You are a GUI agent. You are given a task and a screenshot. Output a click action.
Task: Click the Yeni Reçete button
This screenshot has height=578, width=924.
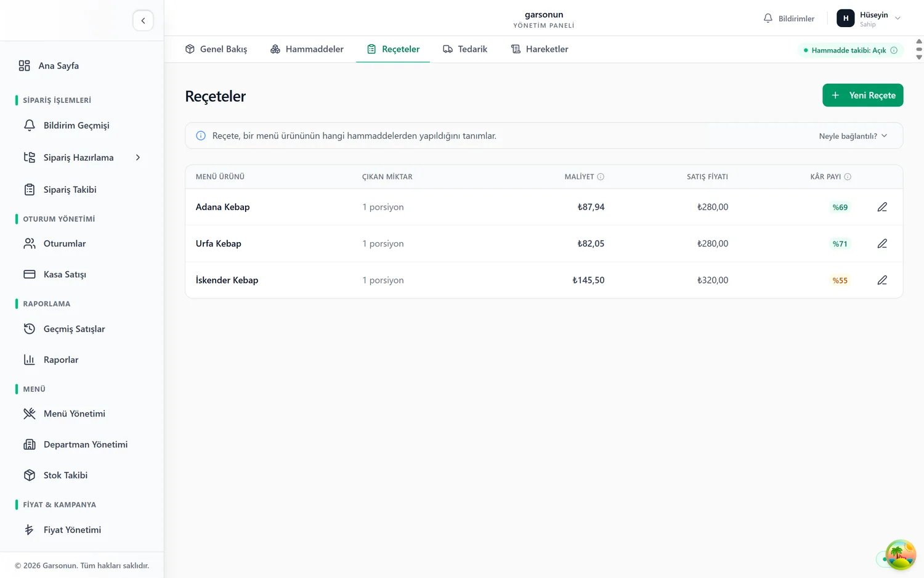pos(862,96)
